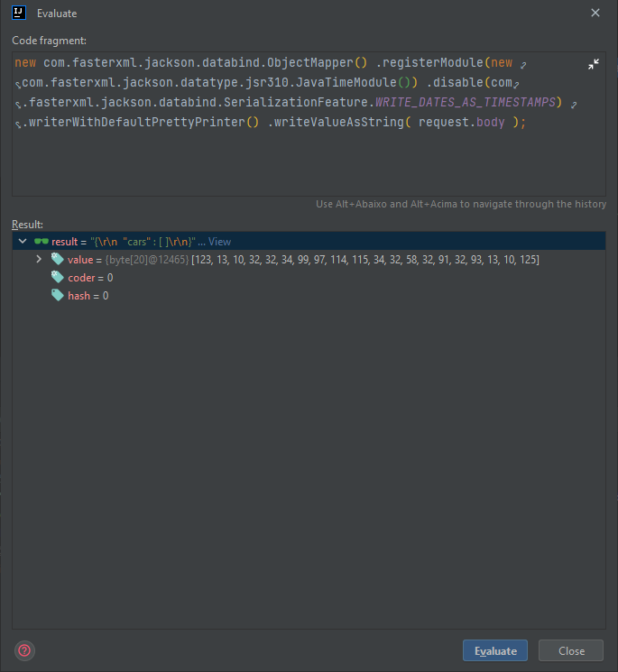Click the IntelliJ IDEA logo in title bar

click(x=19, y=13)
